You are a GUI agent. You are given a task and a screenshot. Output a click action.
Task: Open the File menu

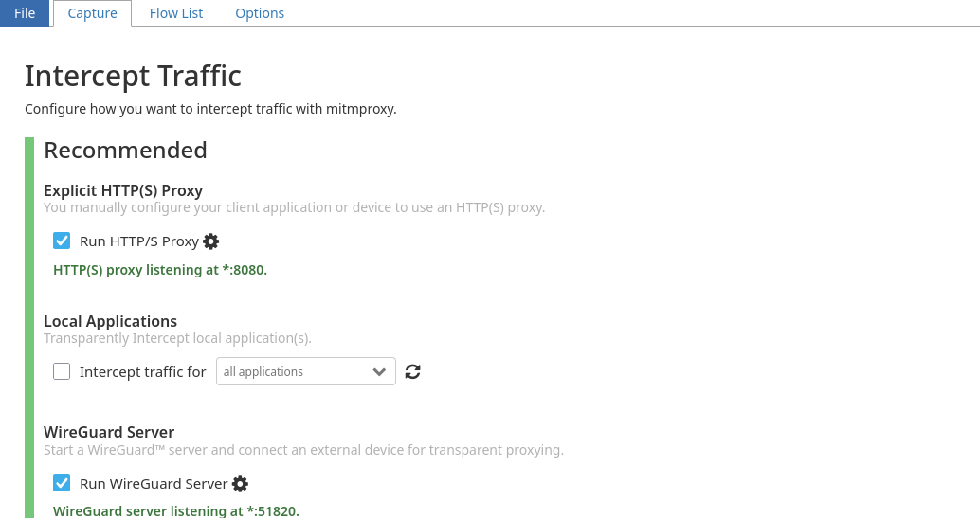(25, 13)
